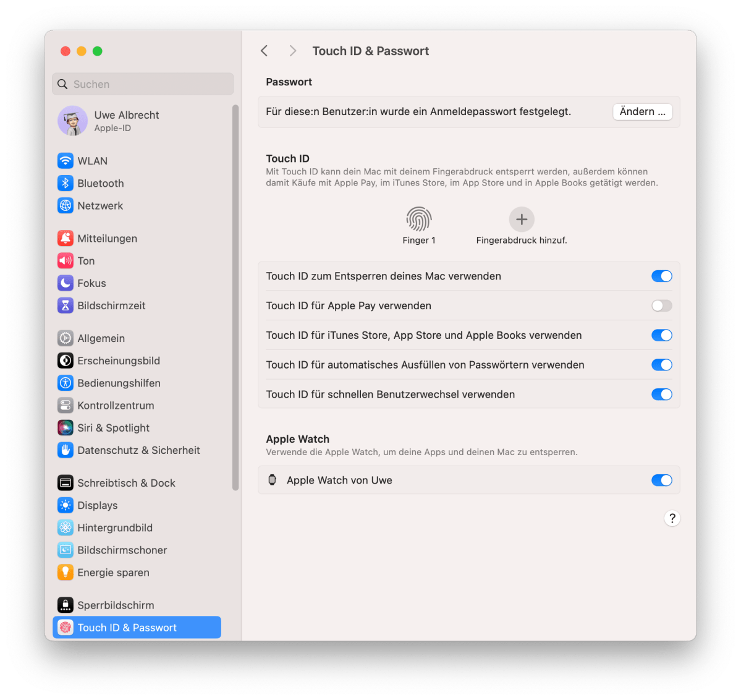Enable Touch ID für Apple Pay

(x=661, y=305)
